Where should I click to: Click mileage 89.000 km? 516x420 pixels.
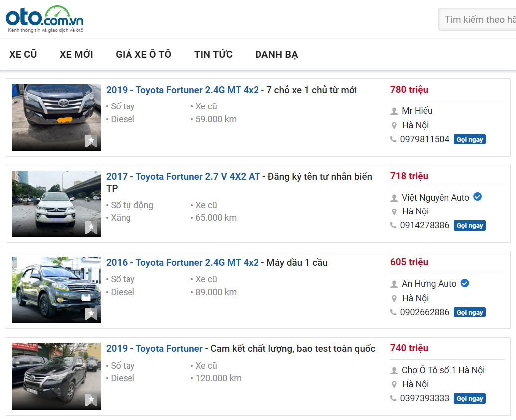coord(216,292)
